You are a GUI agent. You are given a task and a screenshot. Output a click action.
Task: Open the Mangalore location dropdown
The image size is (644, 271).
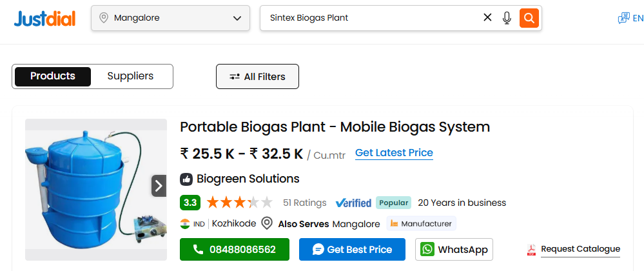coord(170,18)
